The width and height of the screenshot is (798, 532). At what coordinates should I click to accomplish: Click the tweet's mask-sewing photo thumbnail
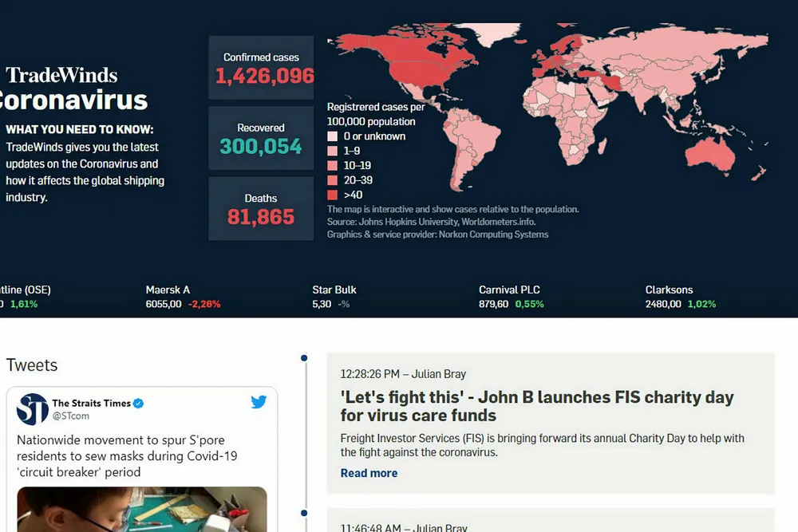[142, 509]
